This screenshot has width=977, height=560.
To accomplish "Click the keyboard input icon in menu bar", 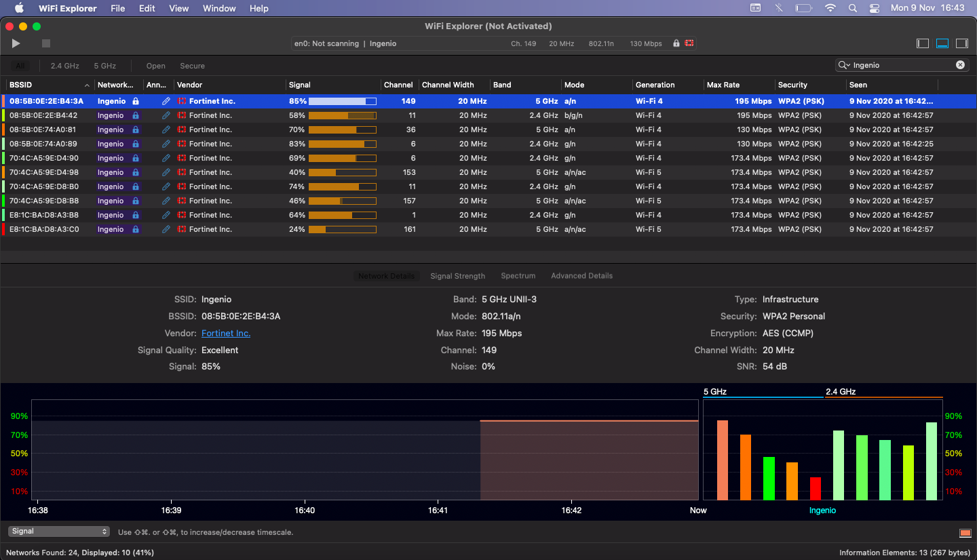I will pyautogui.click(x=756, y=8).
